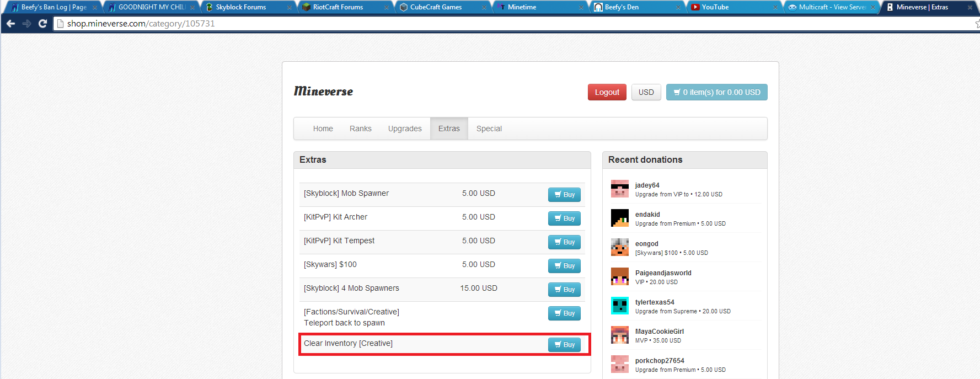Click Clear Inventory [Creative] item name

coord(348,343)
